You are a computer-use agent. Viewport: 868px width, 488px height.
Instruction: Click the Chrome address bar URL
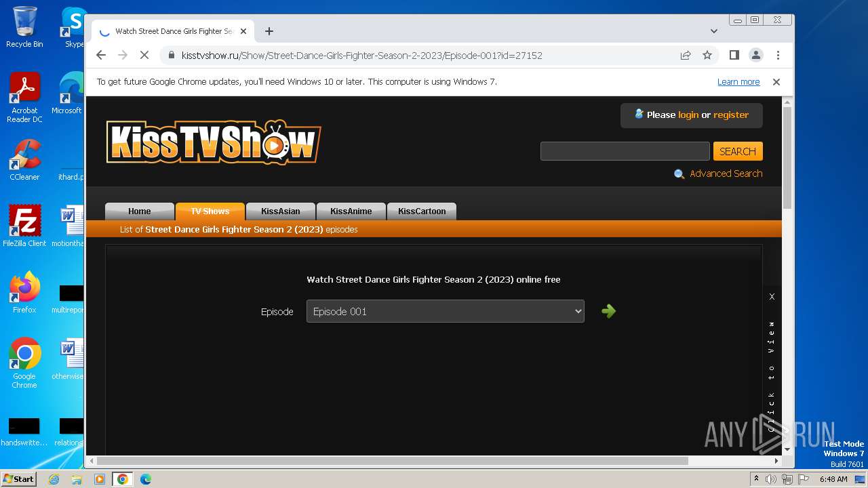[x=362, y=56]
